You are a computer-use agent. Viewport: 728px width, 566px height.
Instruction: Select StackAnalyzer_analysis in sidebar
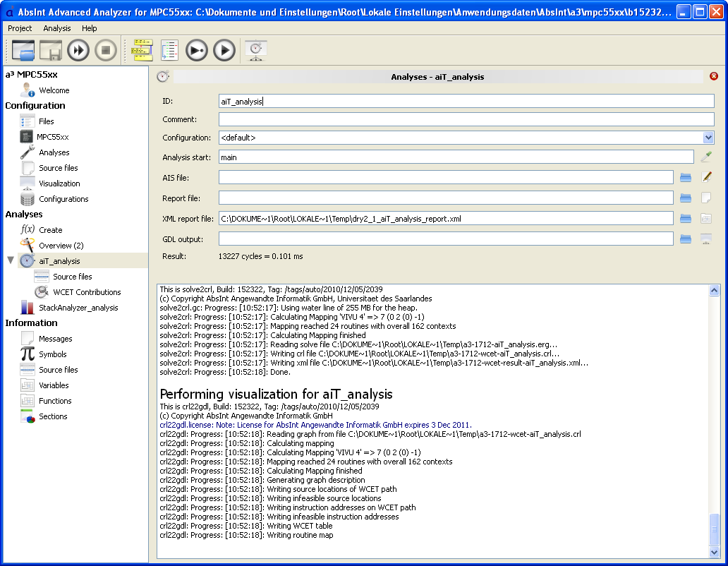(78, 308)
